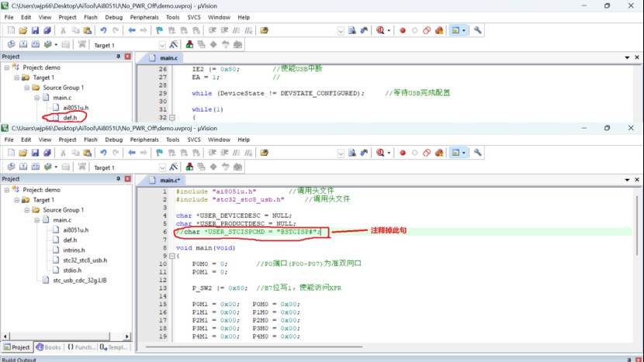Select main.c* editor tab in lower window
Screen dimensions: 644x362
(x=164, y=180)
